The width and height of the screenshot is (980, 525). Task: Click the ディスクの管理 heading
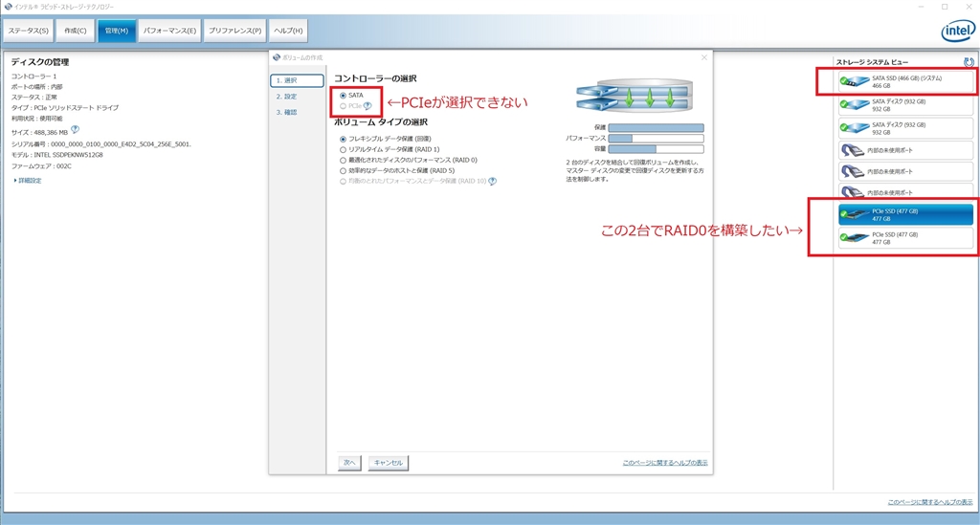(40, 62)
